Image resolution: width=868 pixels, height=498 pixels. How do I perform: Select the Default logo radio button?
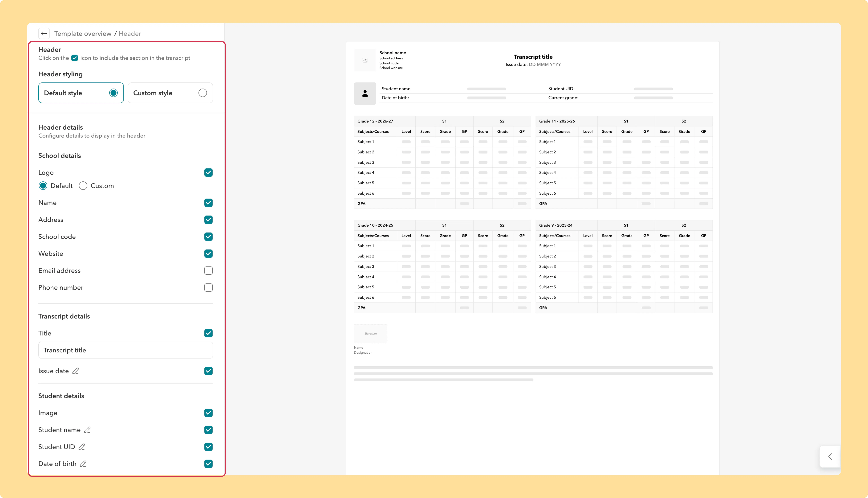click(43, 186)
